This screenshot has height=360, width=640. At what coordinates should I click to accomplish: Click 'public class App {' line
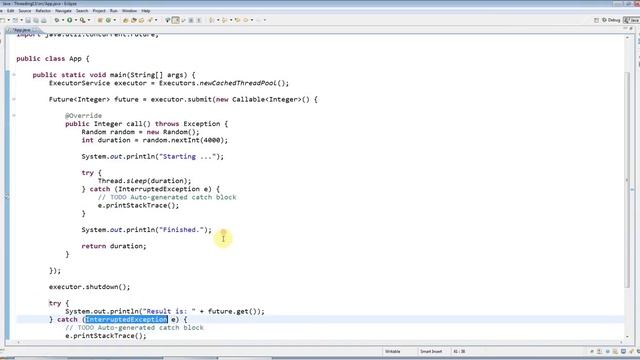(53, 58)
